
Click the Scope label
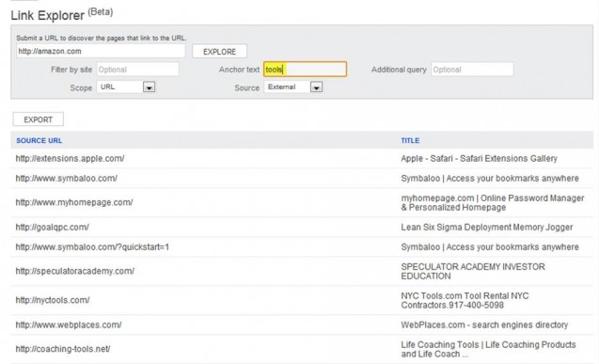(81, 87)
